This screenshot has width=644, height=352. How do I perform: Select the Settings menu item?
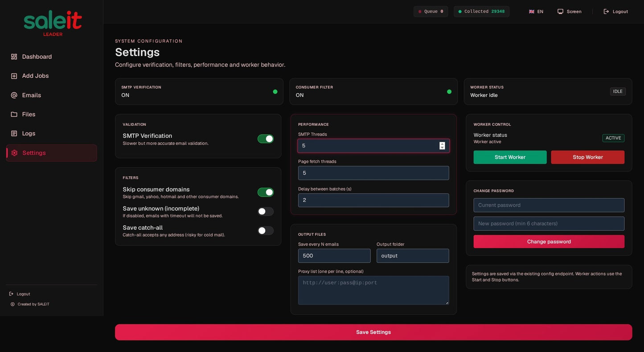(x=51, y=153)
